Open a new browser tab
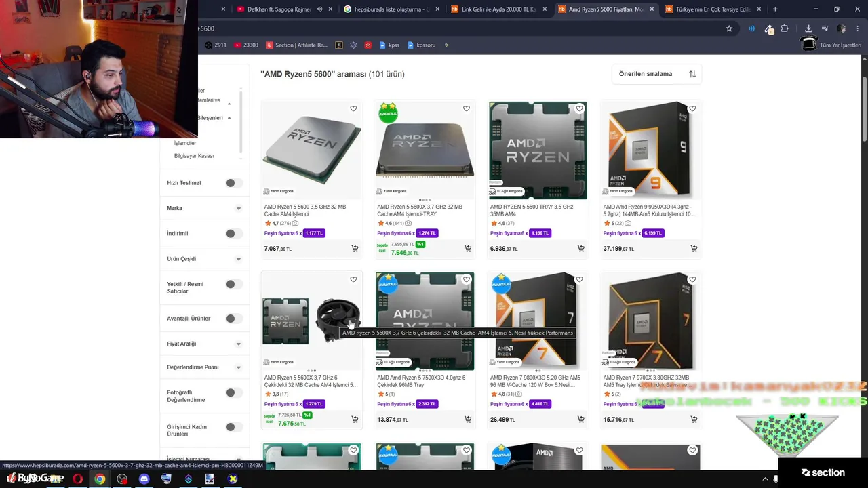The image size is (868, 488). point(775,9)
